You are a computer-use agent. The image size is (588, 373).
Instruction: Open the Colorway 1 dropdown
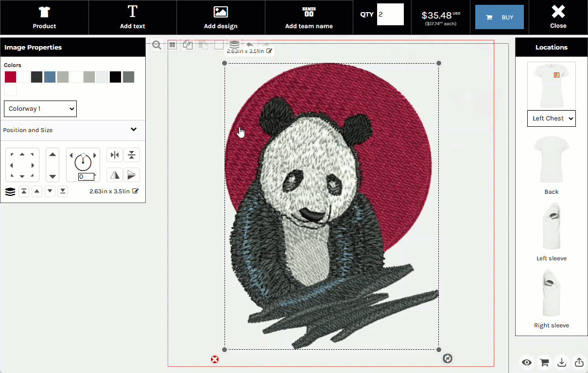(x=40, y=108)
